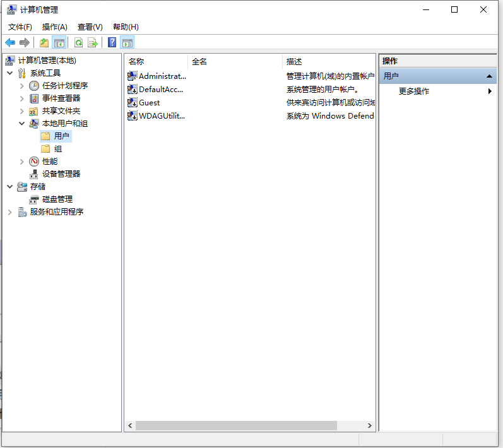The width and height of the screenshot is (503, 448).
Task: Click the Guest user account icon
Action: click(132, 103)
